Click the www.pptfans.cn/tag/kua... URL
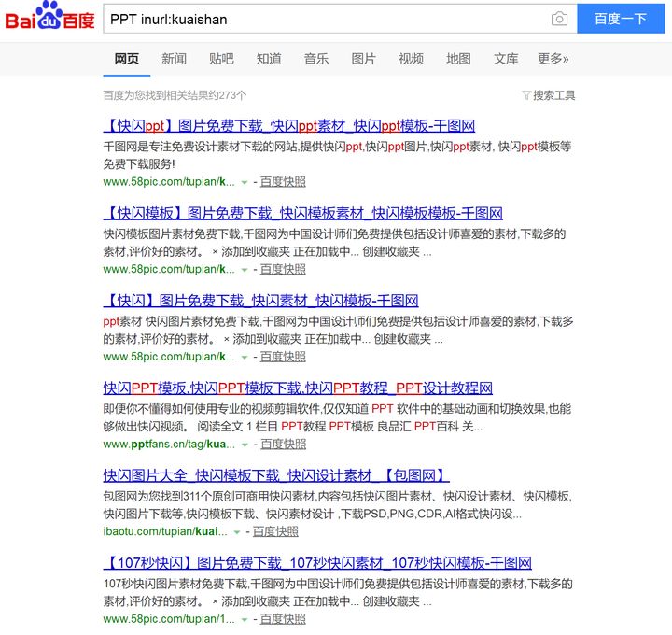 point(169,444)
